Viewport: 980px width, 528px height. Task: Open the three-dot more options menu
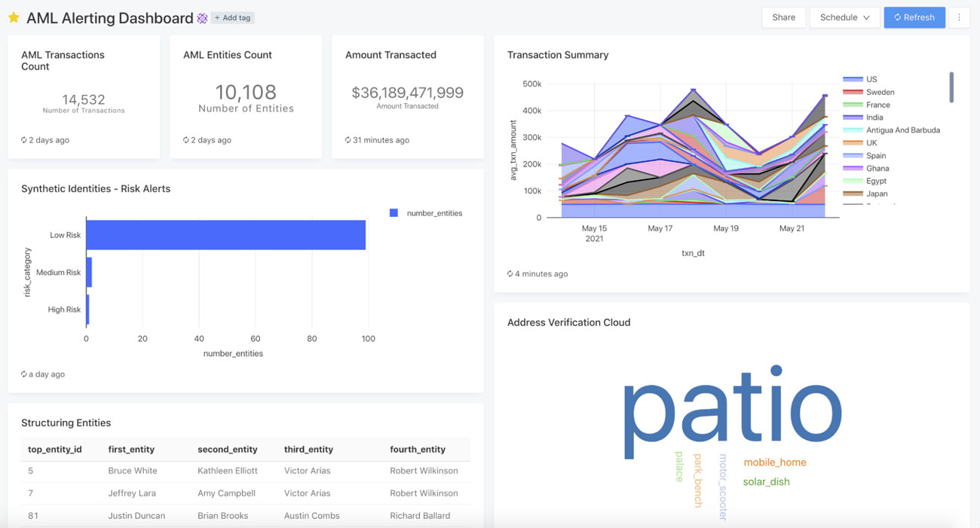tap(959, 17)
